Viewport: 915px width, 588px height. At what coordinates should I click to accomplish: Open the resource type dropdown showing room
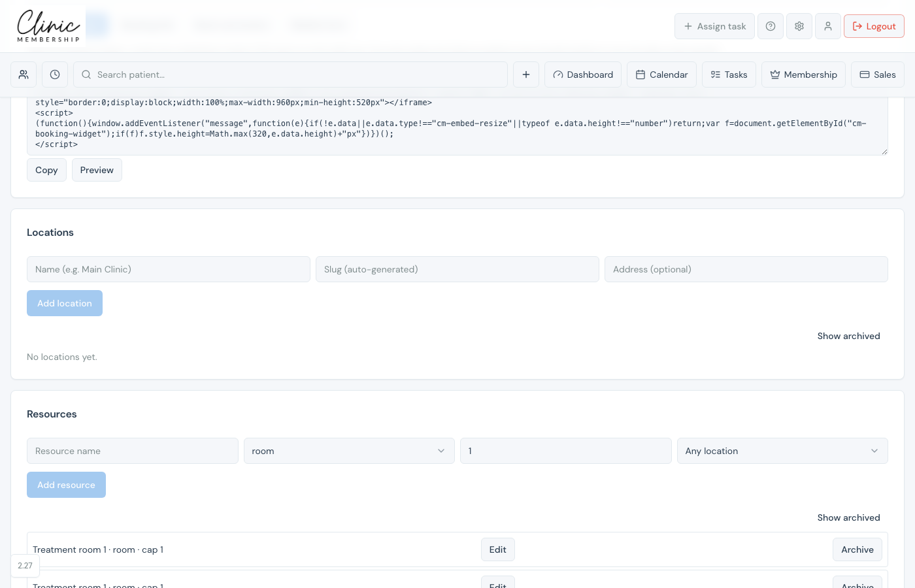click(349, 451)
